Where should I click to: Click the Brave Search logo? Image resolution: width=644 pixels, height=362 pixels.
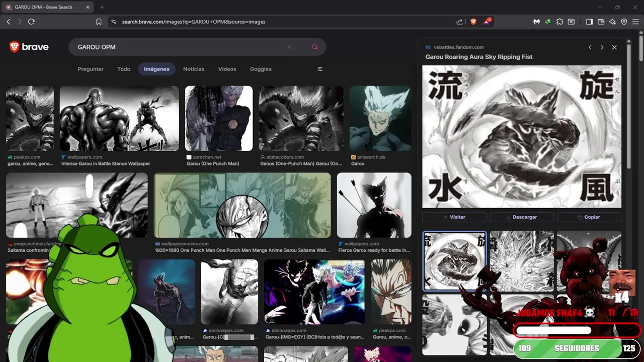[x=29, y=47]
